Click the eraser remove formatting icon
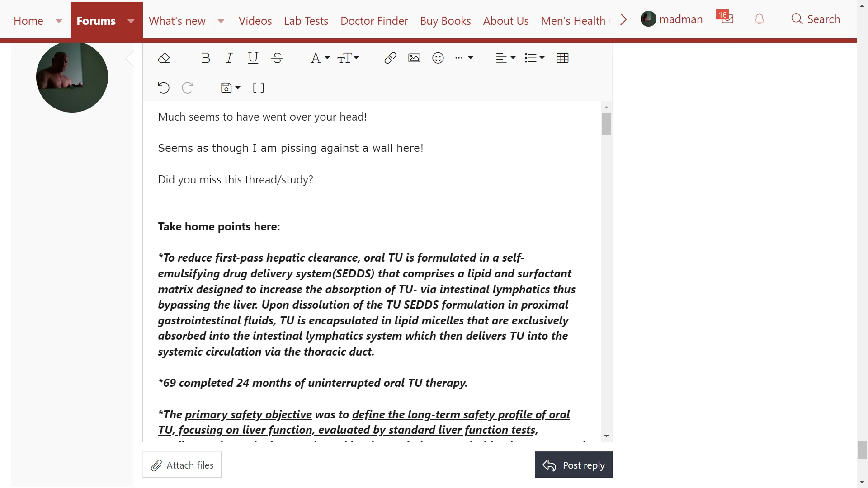This screenshot has height=488, width=868. (x=164, y=58)
